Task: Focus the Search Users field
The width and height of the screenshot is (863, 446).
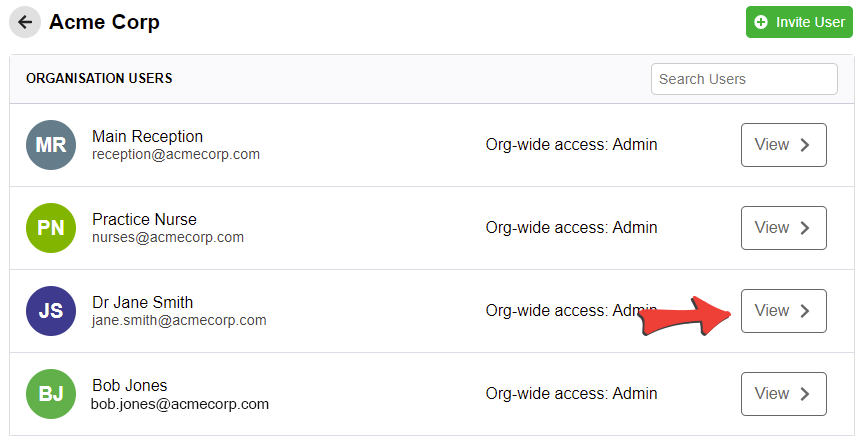Action: 744,79
